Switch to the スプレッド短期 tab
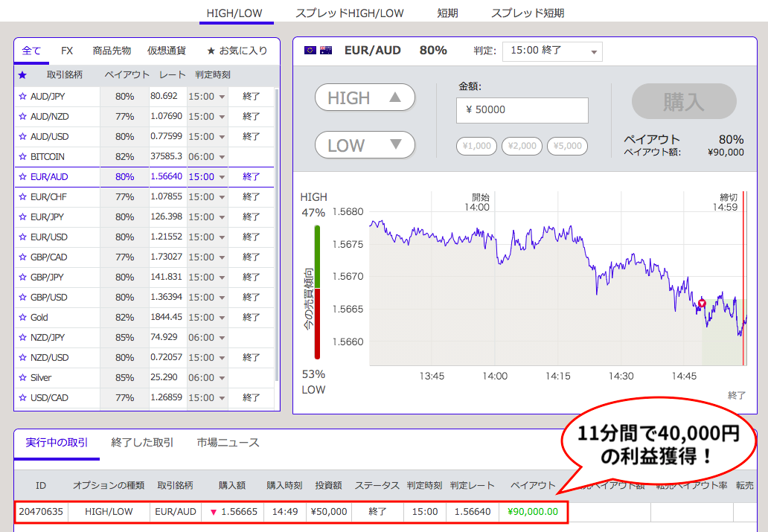This screenshot has height=532, width=768. (x=528, y=13)
